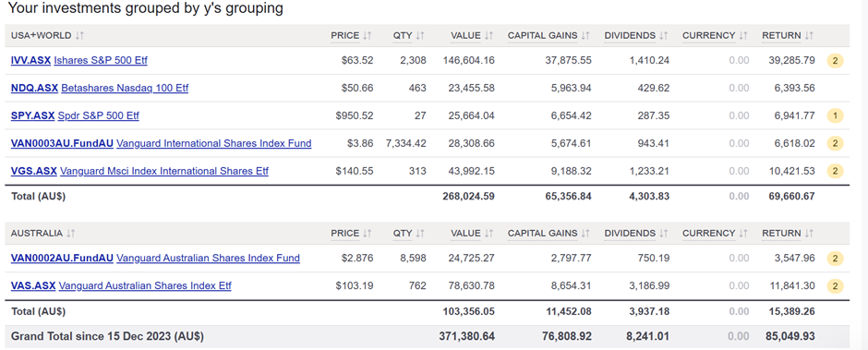Viewport: 868px width, 350px height.
Task: Sort USA+WORLD group by PRICE arrows
Action: 368,35
